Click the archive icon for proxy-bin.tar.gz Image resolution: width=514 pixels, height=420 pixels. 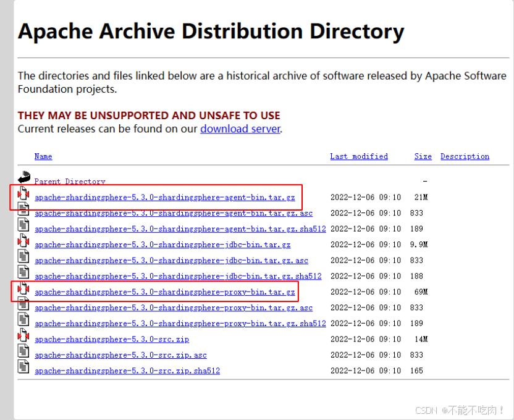click(23, 287)
